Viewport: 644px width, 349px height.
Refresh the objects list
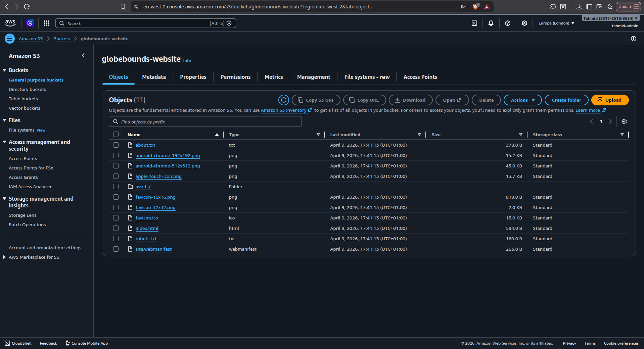pyautogui.click(x=284, y=100)
